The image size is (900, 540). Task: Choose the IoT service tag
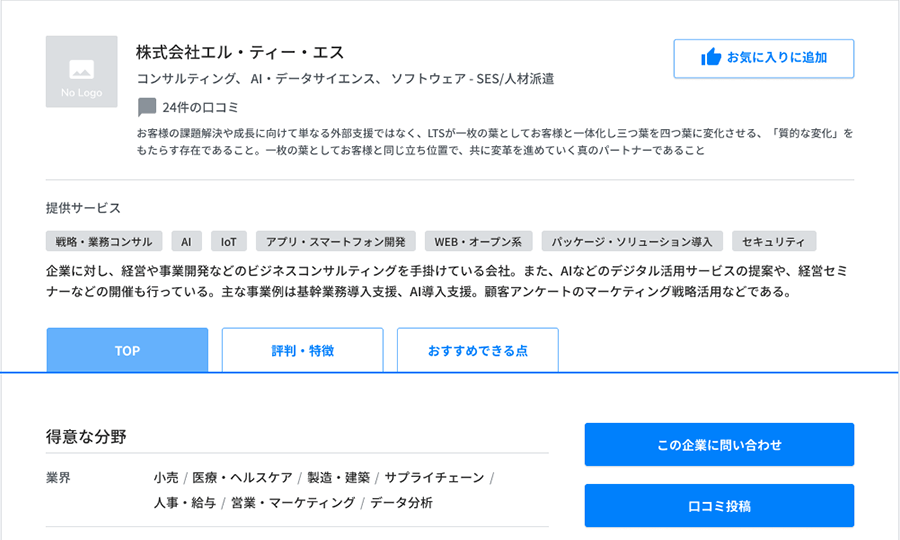click(x=229, y=242)
